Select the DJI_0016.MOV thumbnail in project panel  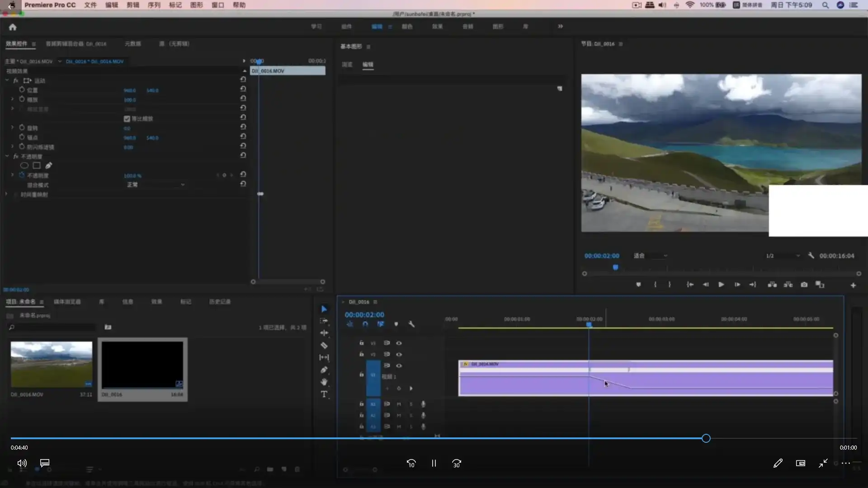point(52,364)
